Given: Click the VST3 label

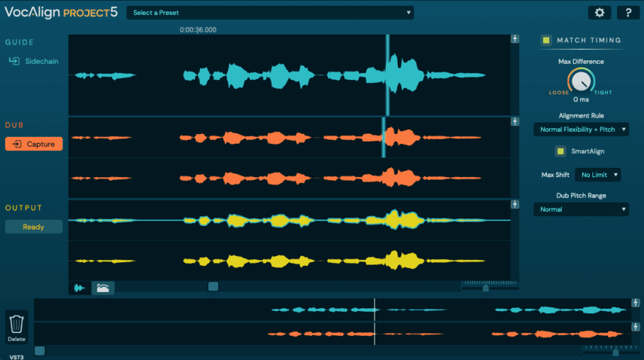Looking at the screenshot, I should coord(17,357).
